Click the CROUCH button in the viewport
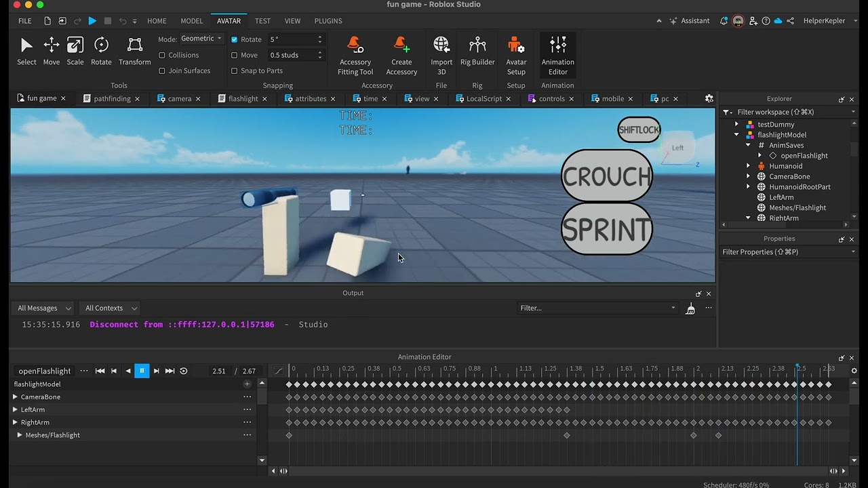 [606, 176]
